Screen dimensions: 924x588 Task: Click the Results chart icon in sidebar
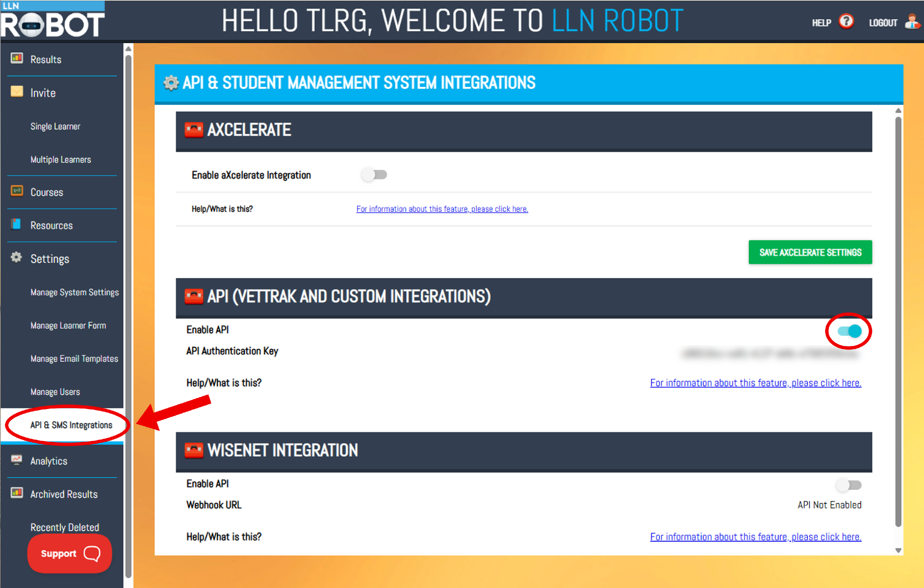[17, 58]
